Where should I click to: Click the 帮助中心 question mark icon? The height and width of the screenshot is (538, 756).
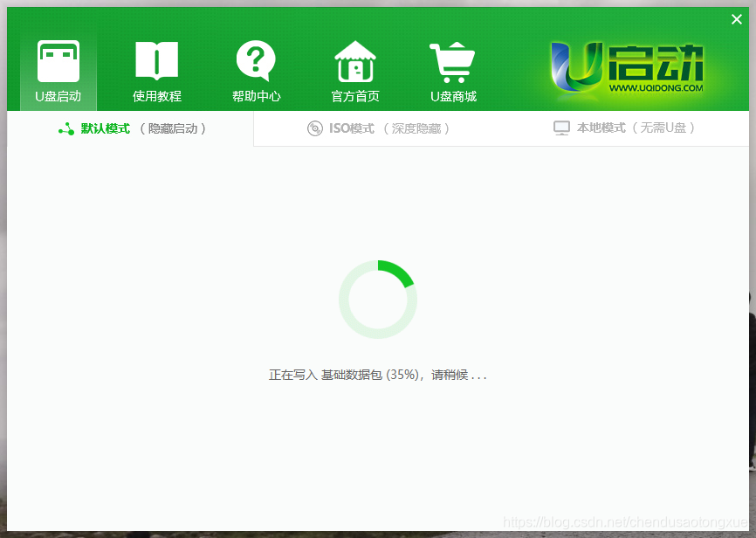pyautogui.click(x=256, y=63)
